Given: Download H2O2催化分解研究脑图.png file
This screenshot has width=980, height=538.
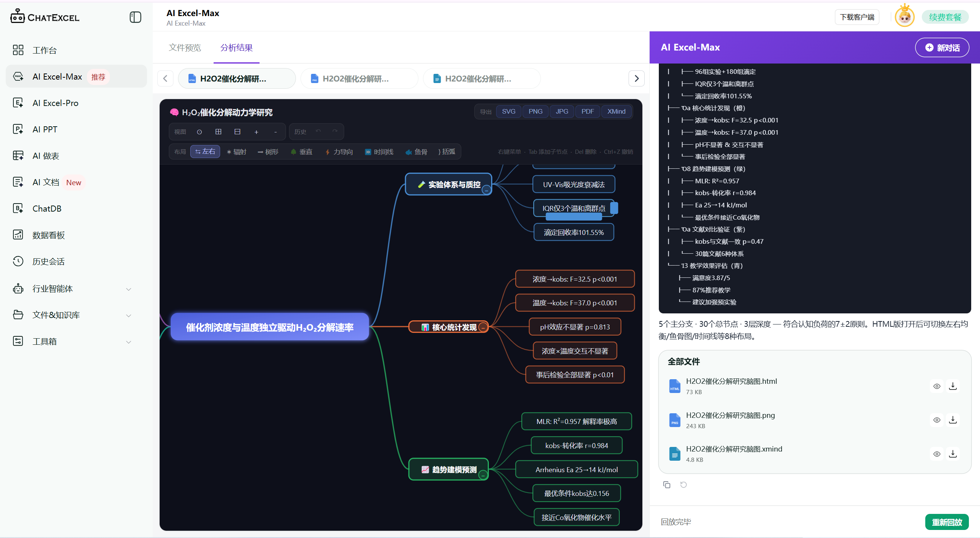Looking at the screenshot, I should [x=953, y=420].
